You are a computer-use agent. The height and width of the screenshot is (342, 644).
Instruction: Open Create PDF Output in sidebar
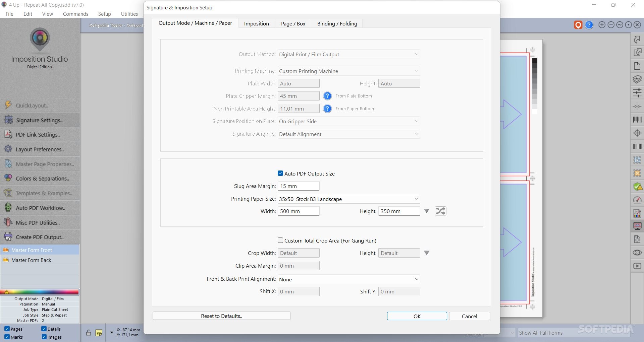(x=40, y=237)
